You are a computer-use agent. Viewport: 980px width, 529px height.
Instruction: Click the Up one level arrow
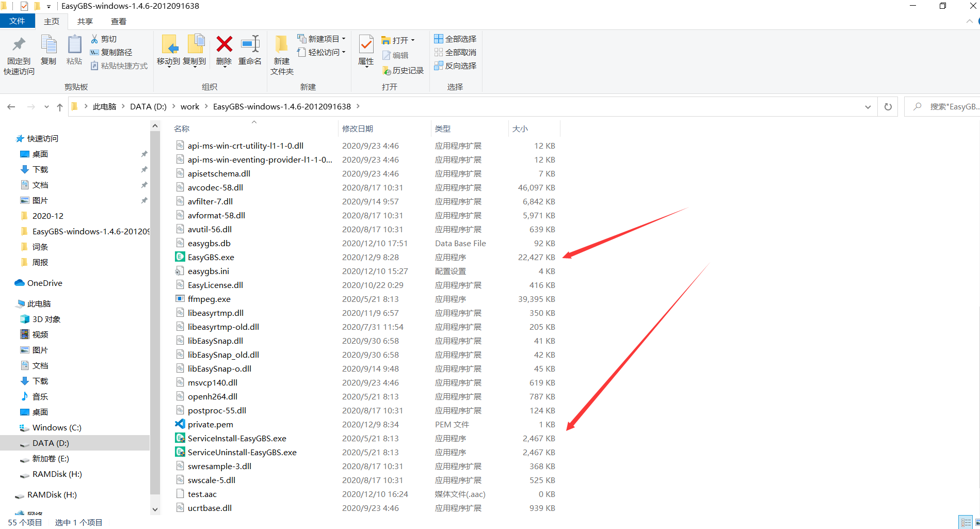60,107
